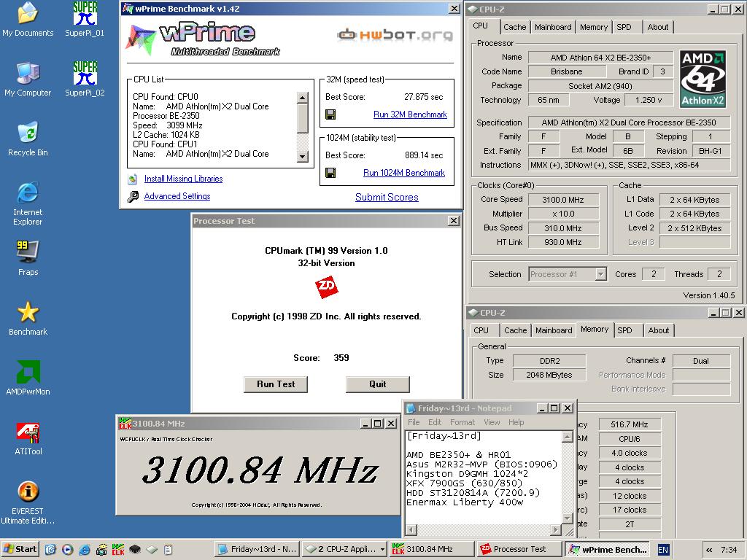Launch Internet Explorer from quick launch bar
This screenshot has width=747, height=560.
tap(85, 550)
